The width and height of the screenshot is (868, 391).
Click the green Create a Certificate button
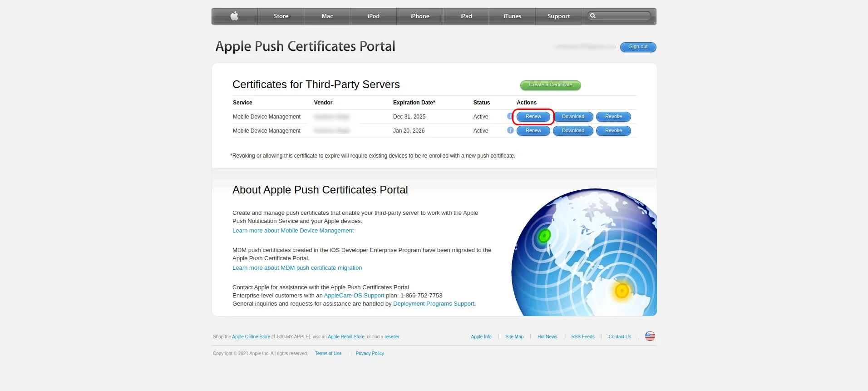[x=550, y=85]
